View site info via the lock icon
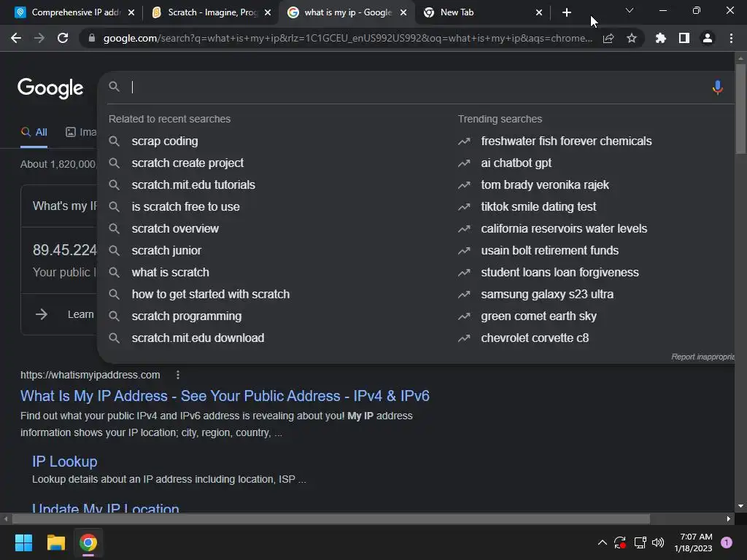The height and width of the screenshot is (560, 747). 92,38
